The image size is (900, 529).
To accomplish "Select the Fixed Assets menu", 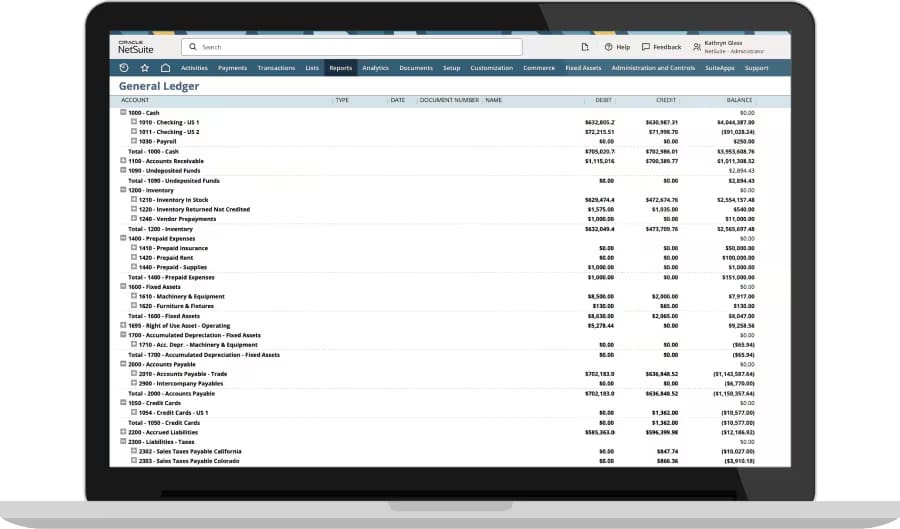I will [583, 68].
